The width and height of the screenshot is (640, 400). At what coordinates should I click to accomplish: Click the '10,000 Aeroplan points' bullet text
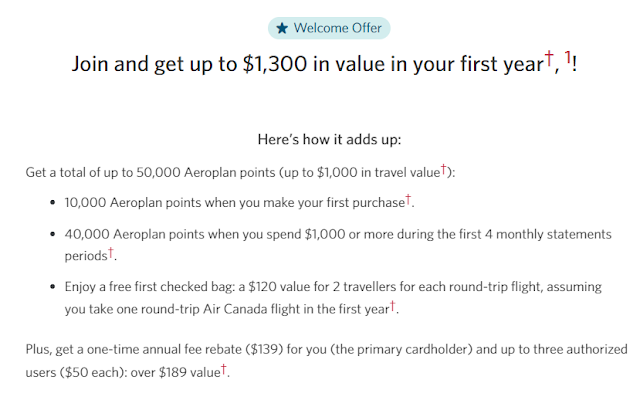click(142, 203)
